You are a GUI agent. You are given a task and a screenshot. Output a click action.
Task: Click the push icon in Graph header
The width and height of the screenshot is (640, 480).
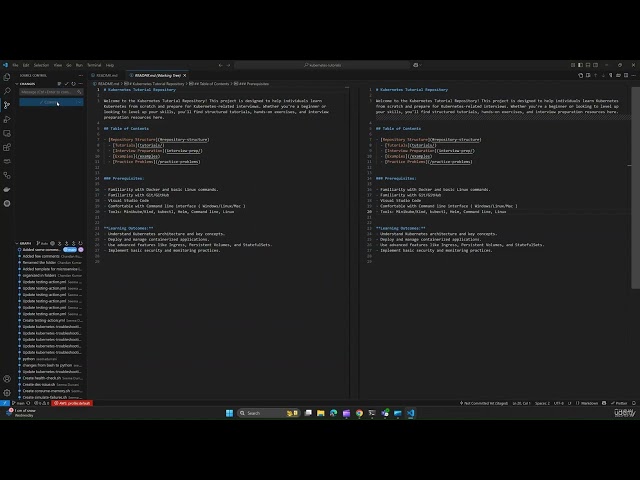pyautogui.click(x=73, y=243)
